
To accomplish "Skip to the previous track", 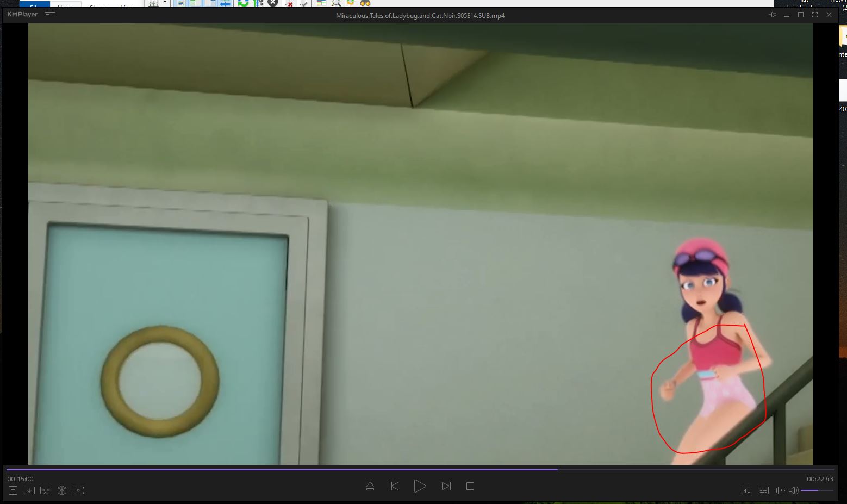I will tap(395, 486).
